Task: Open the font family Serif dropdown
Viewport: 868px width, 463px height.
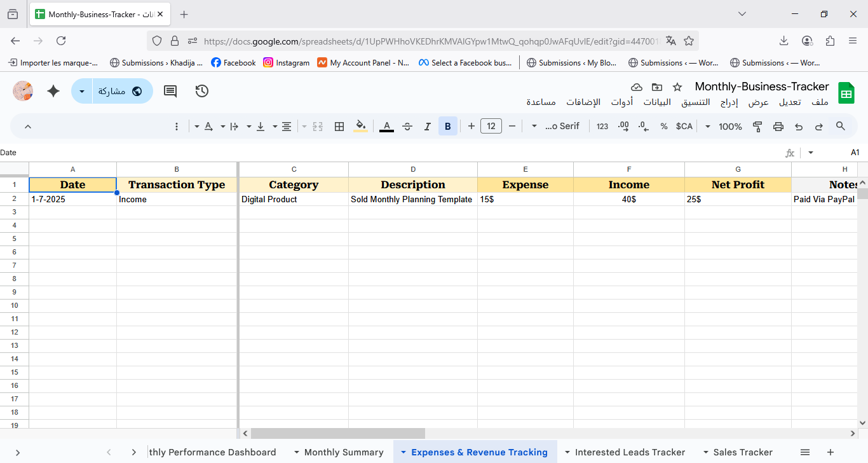Action: tap(555, 127)
